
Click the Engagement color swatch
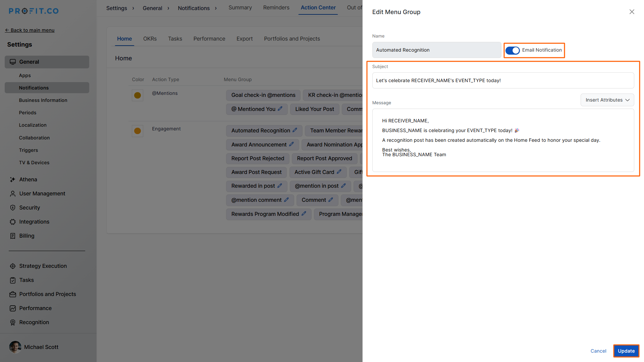[138, 131]
